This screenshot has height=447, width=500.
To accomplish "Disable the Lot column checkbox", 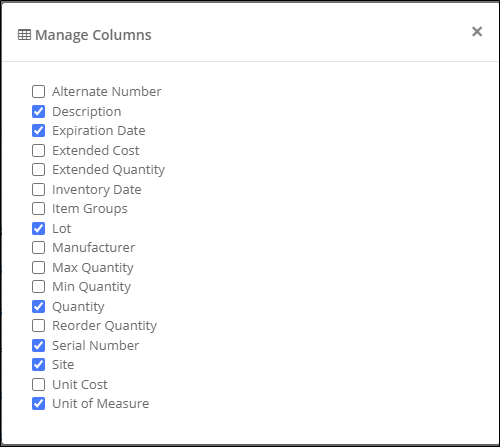I will pyautogui.click(x=39, y=228).
